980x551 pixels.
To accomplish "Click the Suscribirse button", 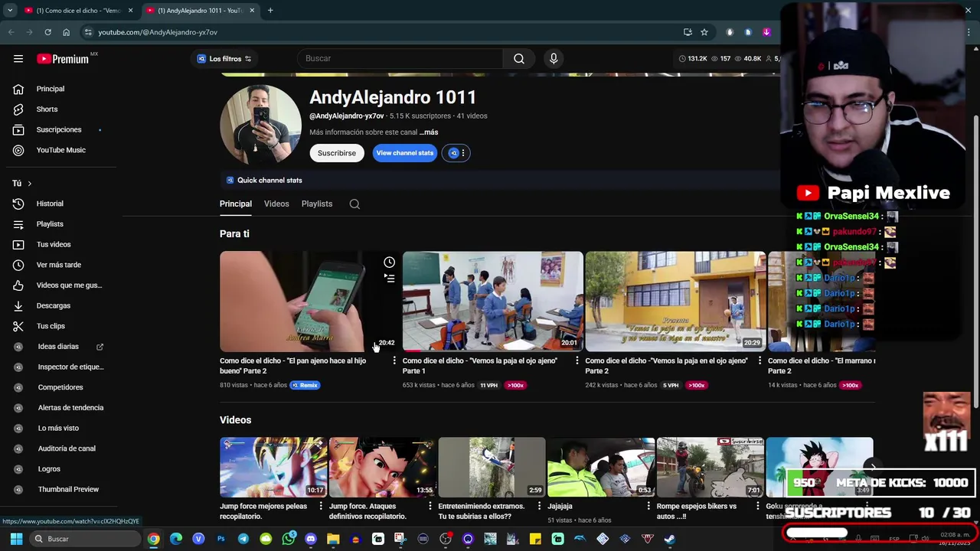I will click(x=337, y=153).
